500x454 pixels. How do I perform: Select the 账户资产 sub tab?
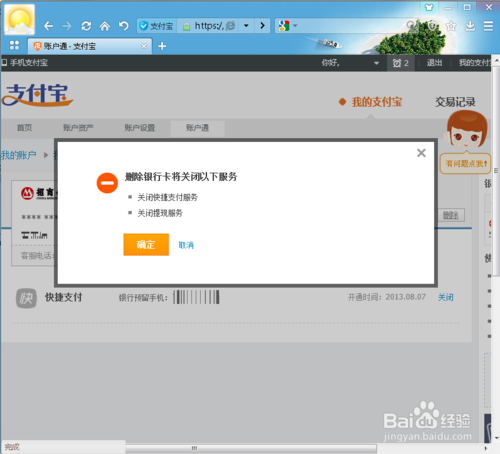coord(78,128)
